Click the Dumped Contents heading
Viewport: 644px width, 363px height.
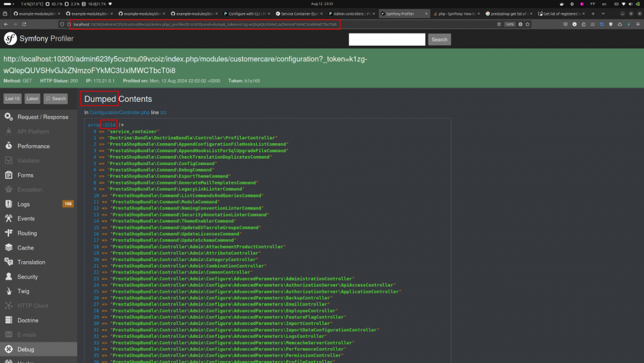pyautogui.click(x=118, y=99)
